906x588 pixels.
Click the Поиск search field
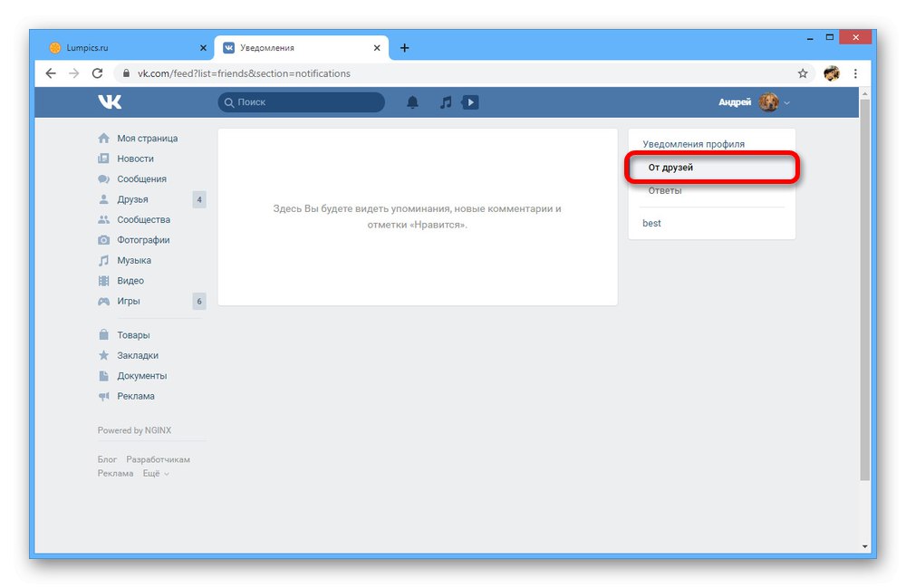(301, 102)
